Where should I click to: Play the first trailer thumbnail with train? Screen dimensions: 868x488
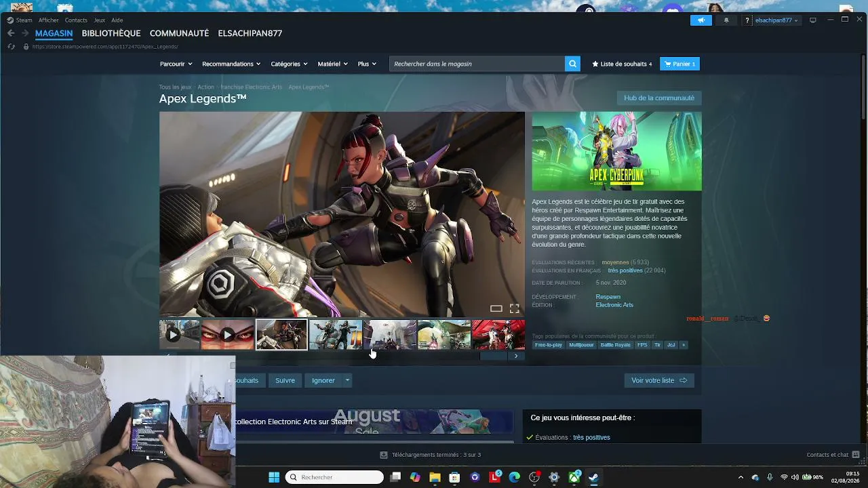180,335
